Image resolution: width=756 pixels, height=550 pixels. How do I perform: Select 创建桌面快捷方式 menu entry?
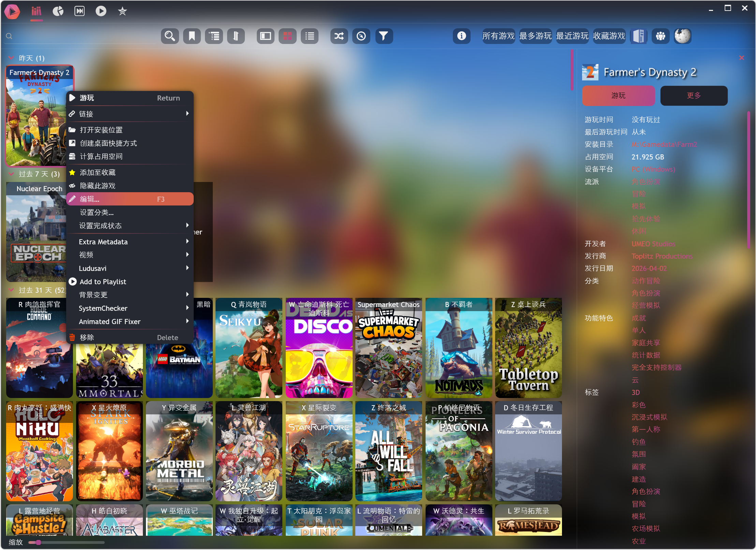(130, 143)
